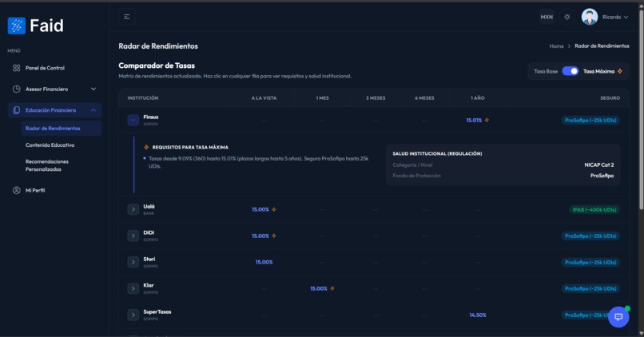Click lightning icon beside Klar 15.00%
Viewport: 644px width, 337px height.
click(332, 288)
